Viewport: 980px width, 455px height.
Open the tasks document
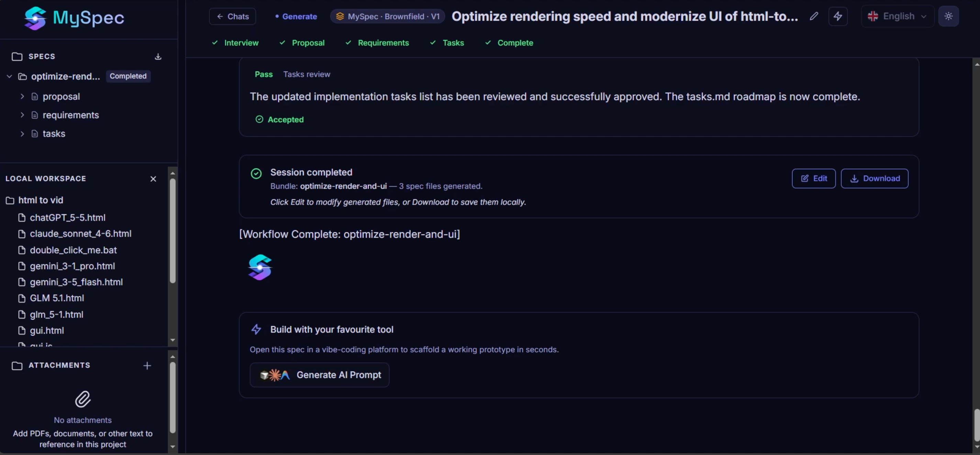tap(54, 134)
